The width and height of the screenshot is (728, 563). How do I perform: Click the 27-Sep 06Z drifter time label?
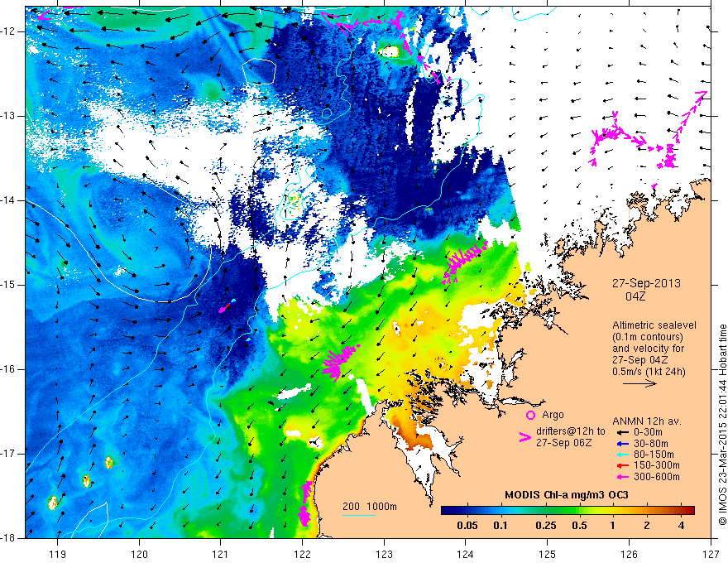tap(563, 443)
